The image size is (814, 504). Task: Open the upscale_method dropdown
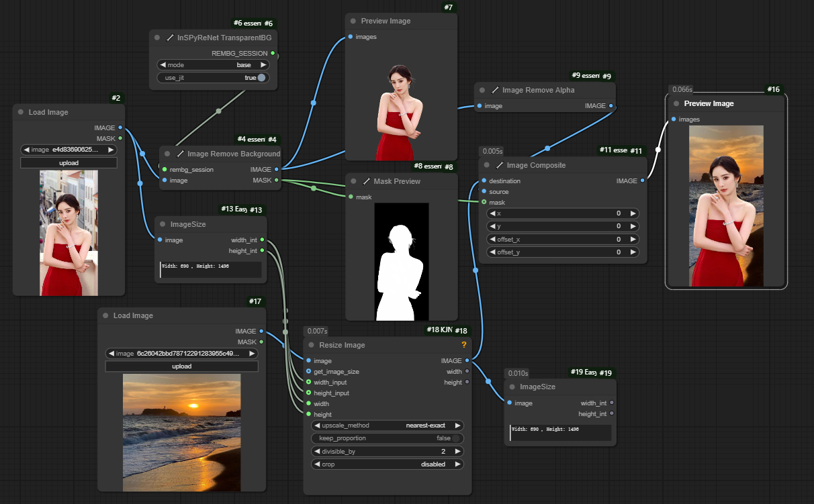click(387, 425)
